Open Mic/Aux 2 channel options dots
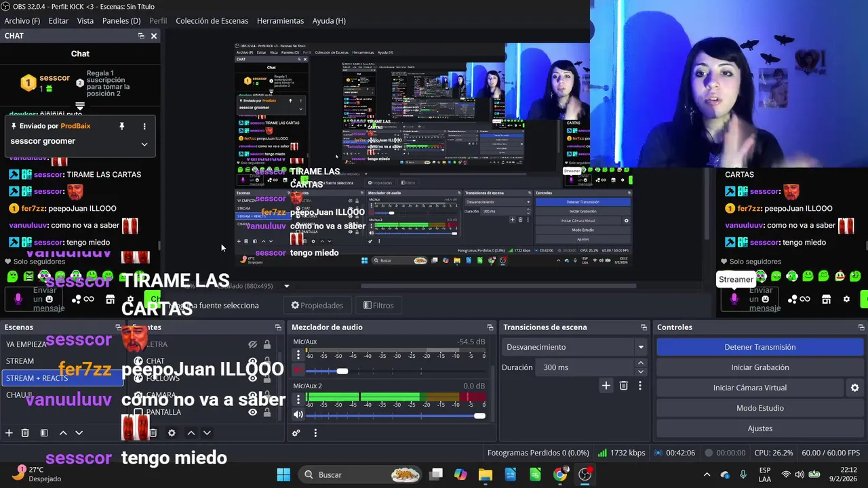 coord(298,399)
